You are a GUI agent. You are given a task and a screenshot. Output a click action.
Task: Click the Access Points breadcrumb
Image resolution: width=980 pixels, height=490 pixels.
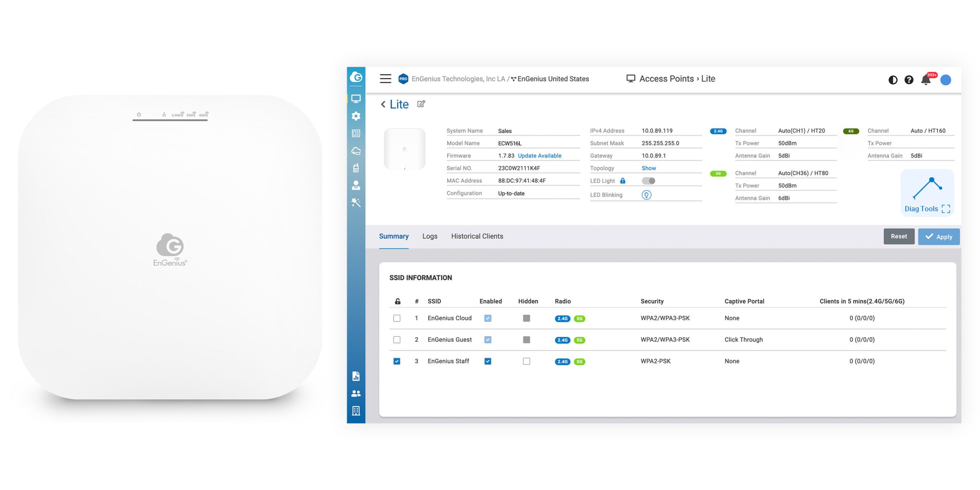pos(666,78)
